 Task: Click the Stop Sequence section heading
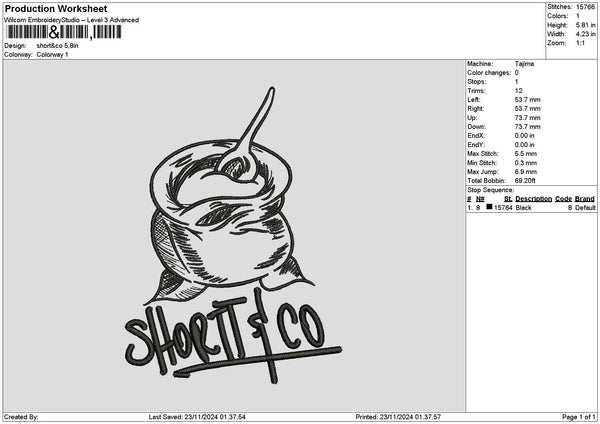tap(489, 189)
